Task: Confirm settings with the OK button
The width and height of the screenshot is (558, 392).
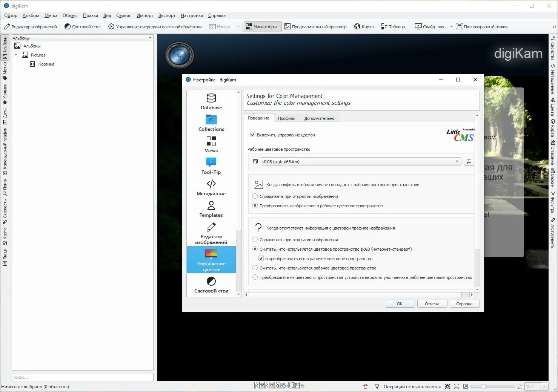Action: (400, 304)
